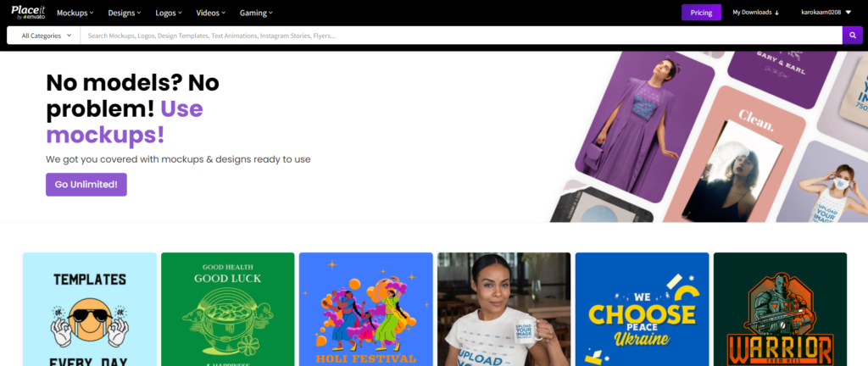Image resolution: width=868 pixels, height=366 pixels.
Task: Select the We Choose Peace Ukraine template
Action: pos(643,309)
